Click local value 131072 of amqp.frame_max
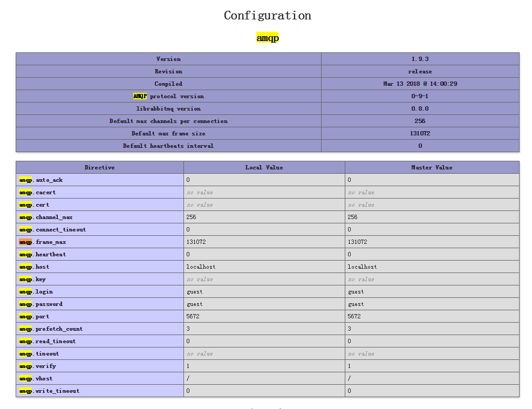This screenshot has height=409, width=532. (x=196, y=242)
